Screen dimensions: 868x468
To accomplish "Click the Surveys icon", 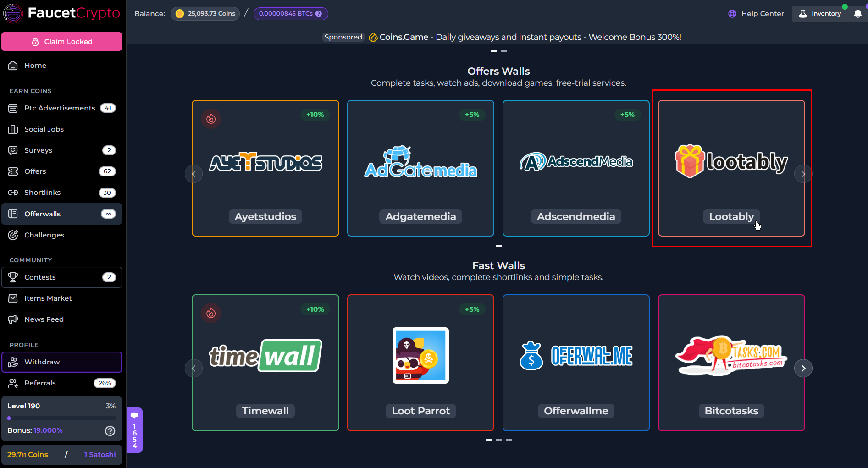I will [x=13, y=150].
